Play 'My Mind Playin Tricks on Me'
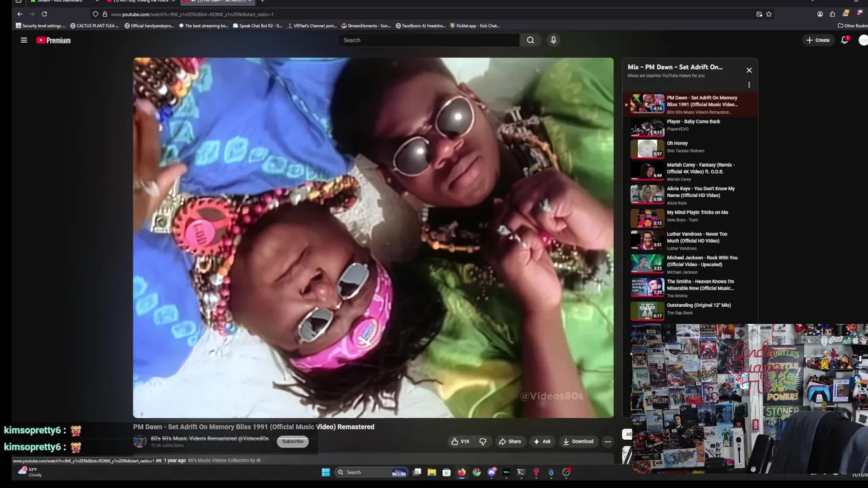Image resolution: width=868 pixels, height=488 pixels. coord(690,217)
